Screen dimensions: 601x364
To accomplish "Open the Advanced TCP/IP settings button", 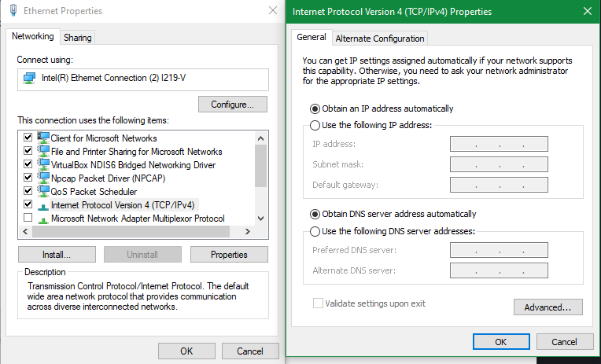I will pyautogui.click(x=548, y=307).
